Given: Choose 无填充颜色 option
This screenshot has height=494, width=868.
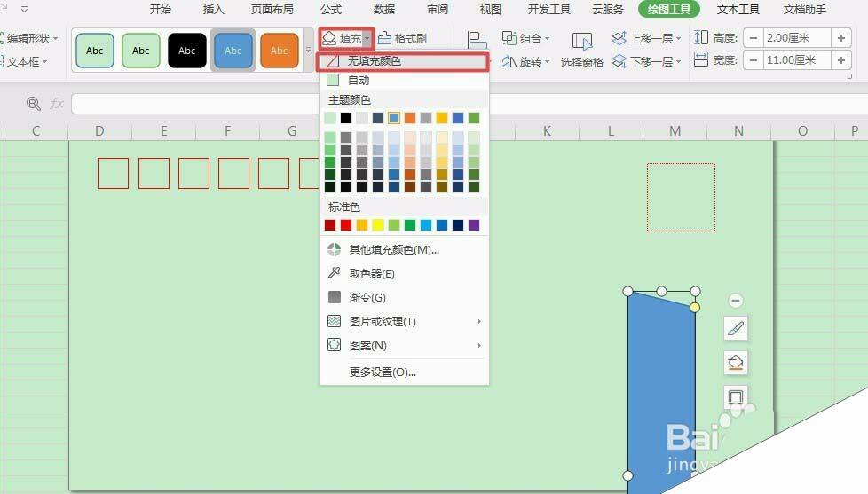Looking at the screenshot, I should pyautogui.click(x=402, y=61).
